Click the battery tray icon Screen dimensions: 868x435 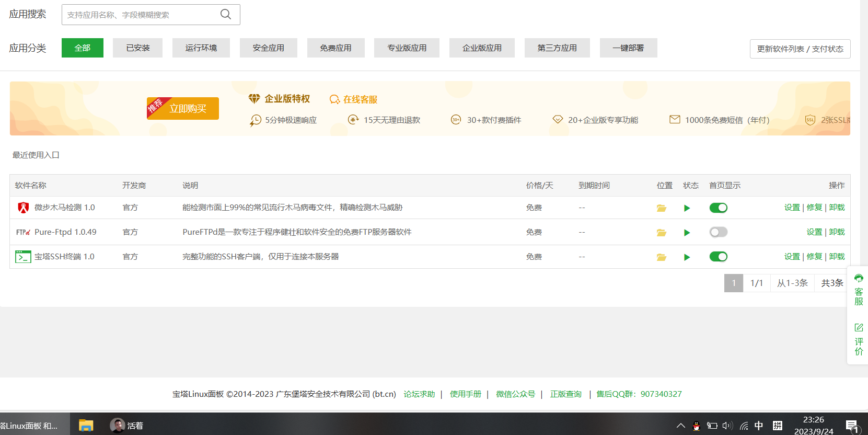[712, 426]
